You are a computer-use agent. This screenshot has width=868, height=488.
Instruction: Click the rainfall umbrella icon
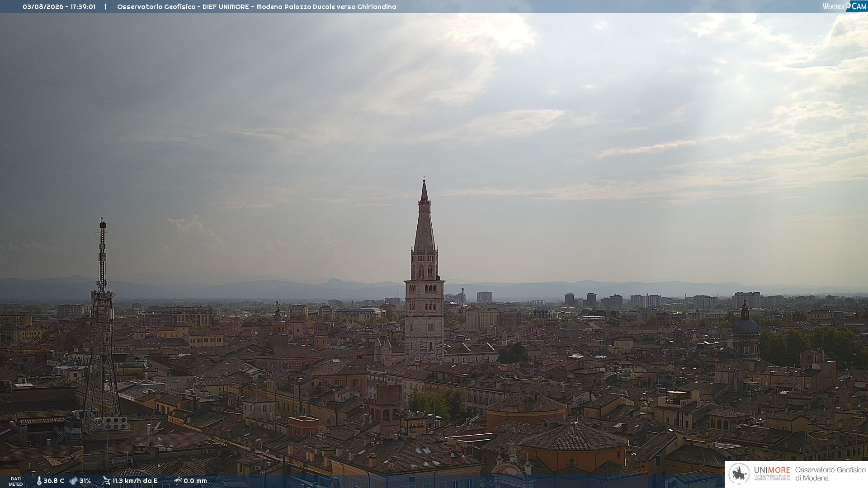click(x=178, y=481)
